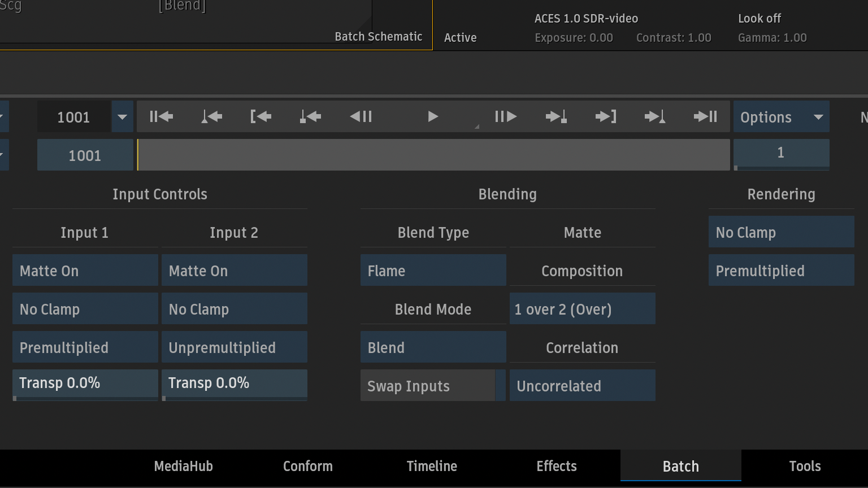868x488 pixels.
Task: Step forward one frame icon
Action: click(506, 117)
